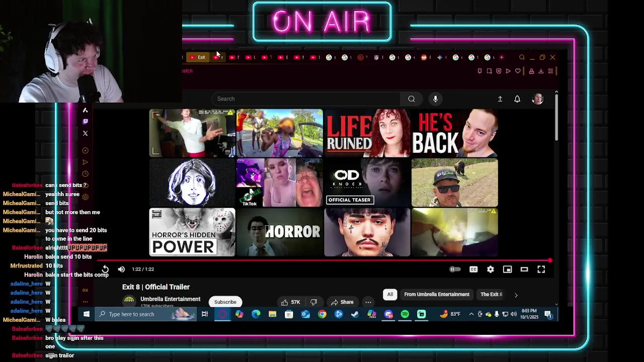Open YouTube notifications bell
This screenshot has height=362, width=644.
click(517, 99)
